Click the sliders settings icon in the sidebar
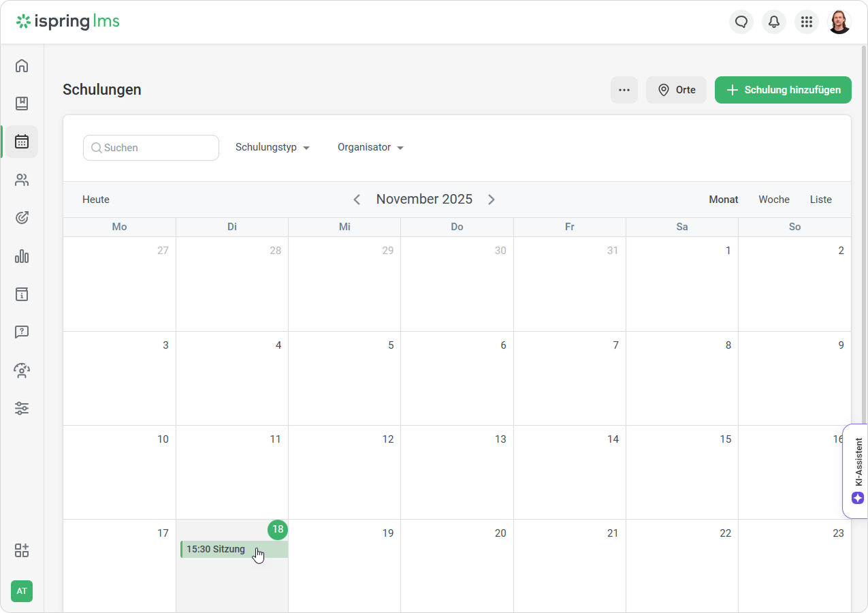Viewport: 868px width, 613px height. tap(22, 409)
